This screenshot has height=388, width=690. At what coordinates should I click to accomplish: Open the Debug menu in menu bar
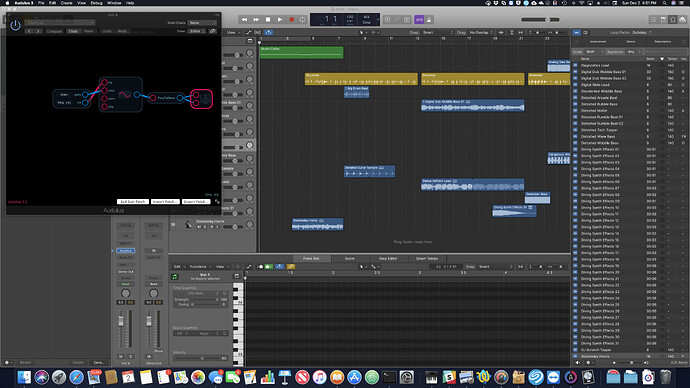tap(96, 3)
